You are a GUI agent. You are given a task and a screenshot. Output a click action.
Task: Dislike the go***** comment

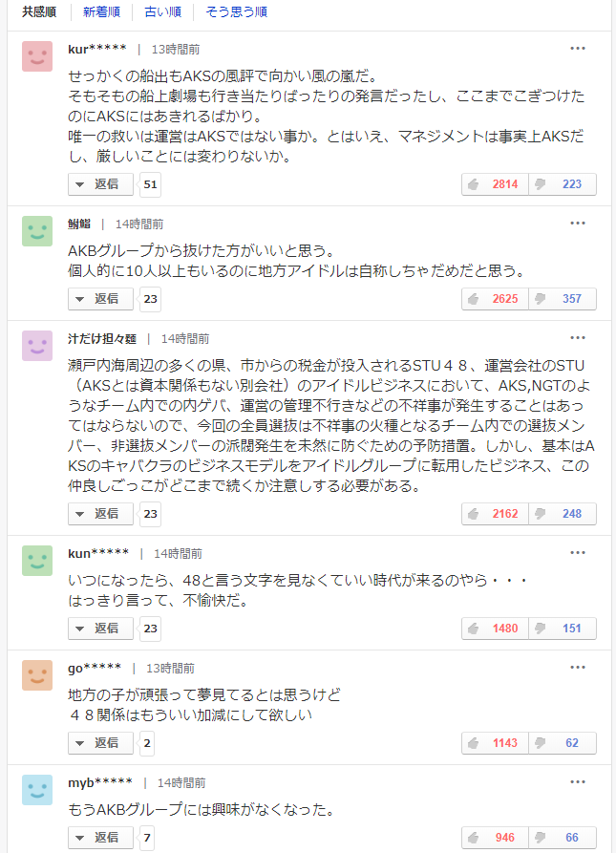point(563,742)
